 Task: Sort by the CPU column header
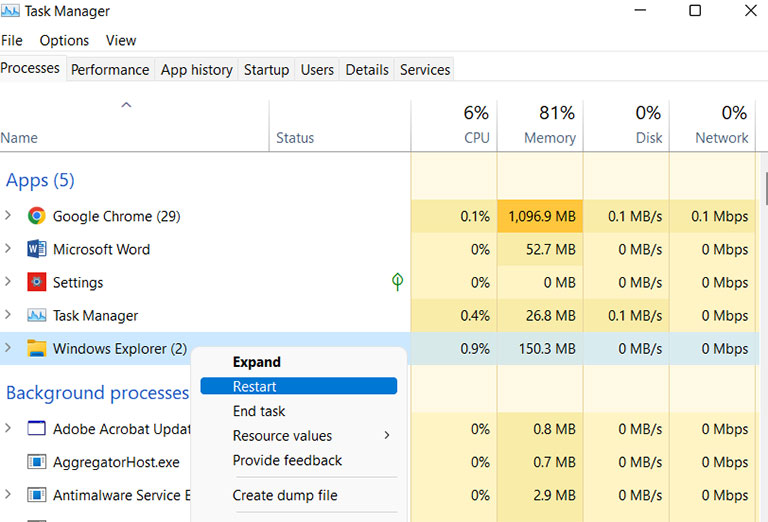(454, 126)
